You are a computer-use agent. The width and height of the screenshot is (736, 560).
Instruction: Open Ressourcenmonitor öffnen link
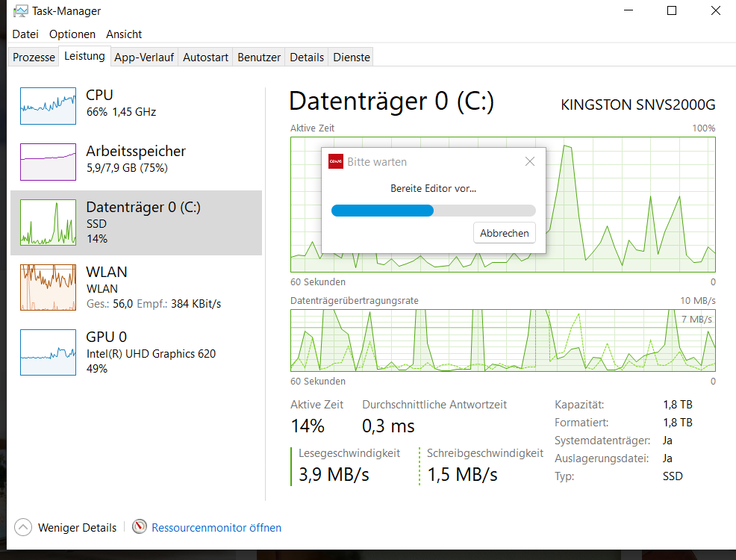coord(216,528)
